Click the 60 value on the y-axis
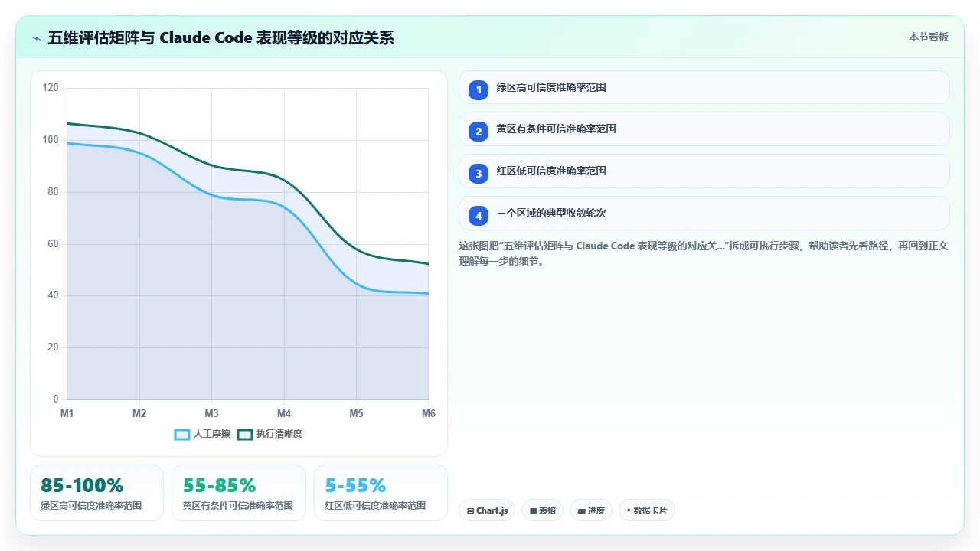 (53, 244)
